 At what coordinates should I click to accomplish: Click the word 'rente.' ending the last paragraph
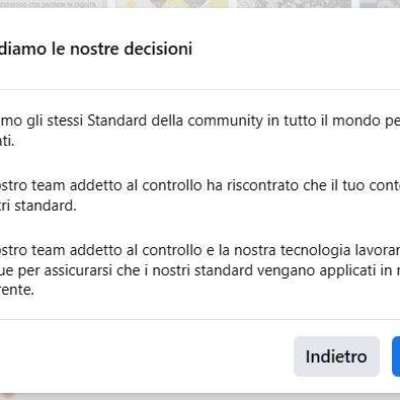point(17,290)
